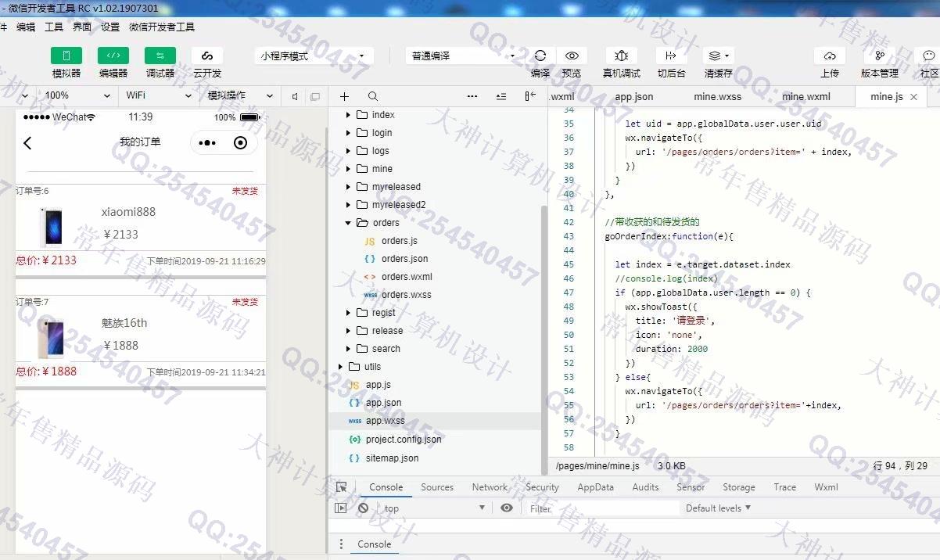Open the 100% zoom dropdown
Image resolution: width=940 pixels, height=560 pixels.
(77, 95)
